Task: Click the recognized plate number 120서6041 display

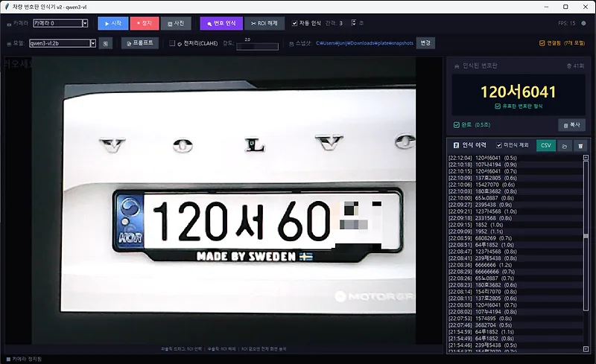Action: tap(518, 92)
